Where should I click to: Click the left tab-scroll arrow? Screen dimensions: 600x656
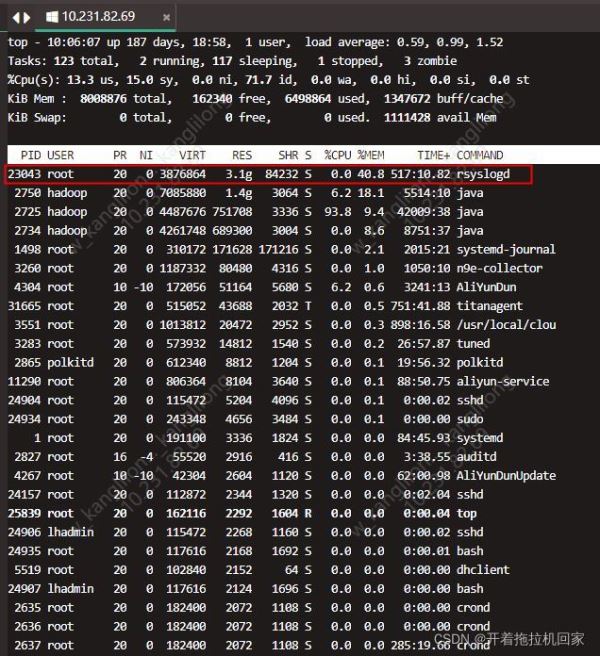point(16,18)
